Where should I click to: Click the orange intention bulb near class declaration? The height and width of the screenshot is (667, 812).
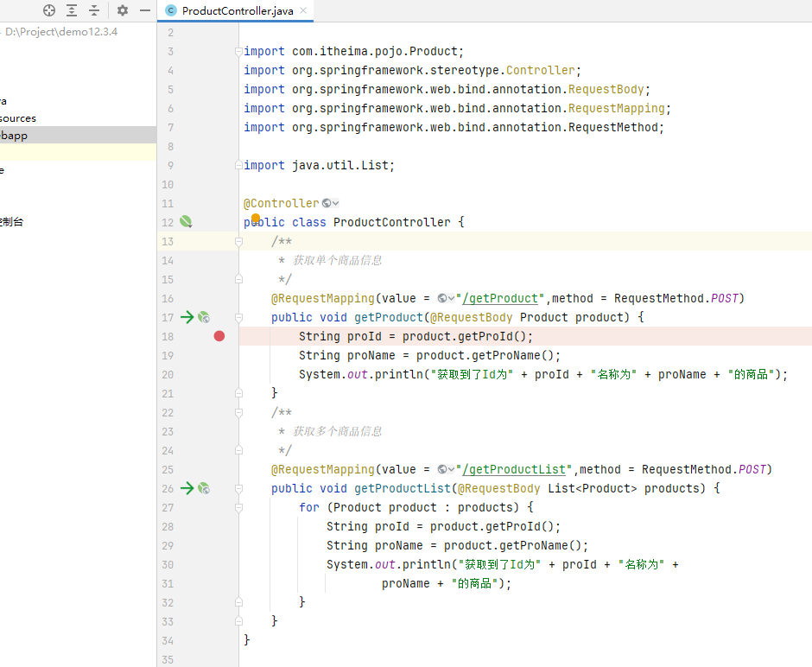point(256,219)
